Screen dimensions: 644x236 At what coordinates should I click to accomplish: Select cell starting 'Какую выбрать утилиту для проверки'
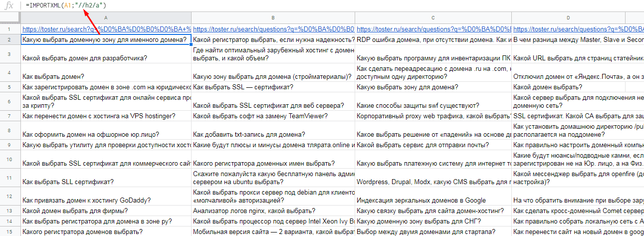106,145
